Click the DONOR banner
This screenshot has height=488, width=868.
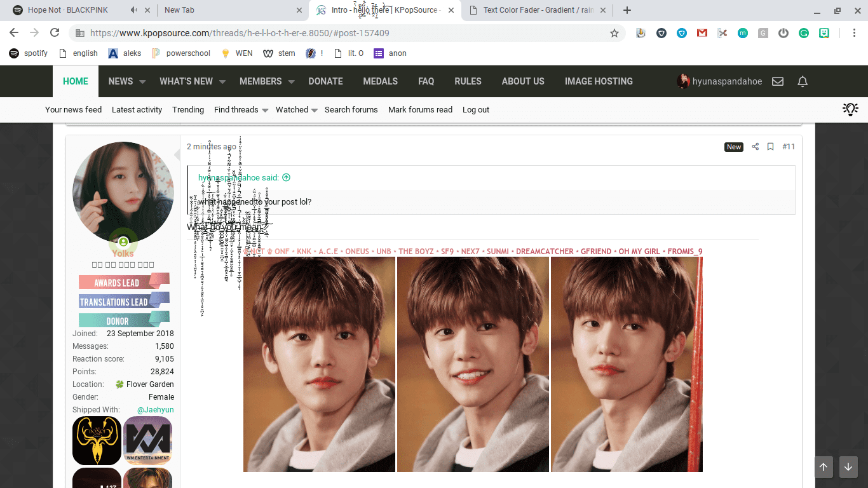(124, 320)
